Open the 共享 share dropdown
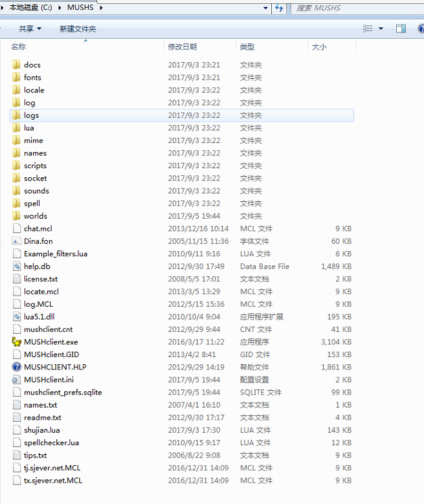This screenshot has width=424, height=504. [x=30, y=28]
